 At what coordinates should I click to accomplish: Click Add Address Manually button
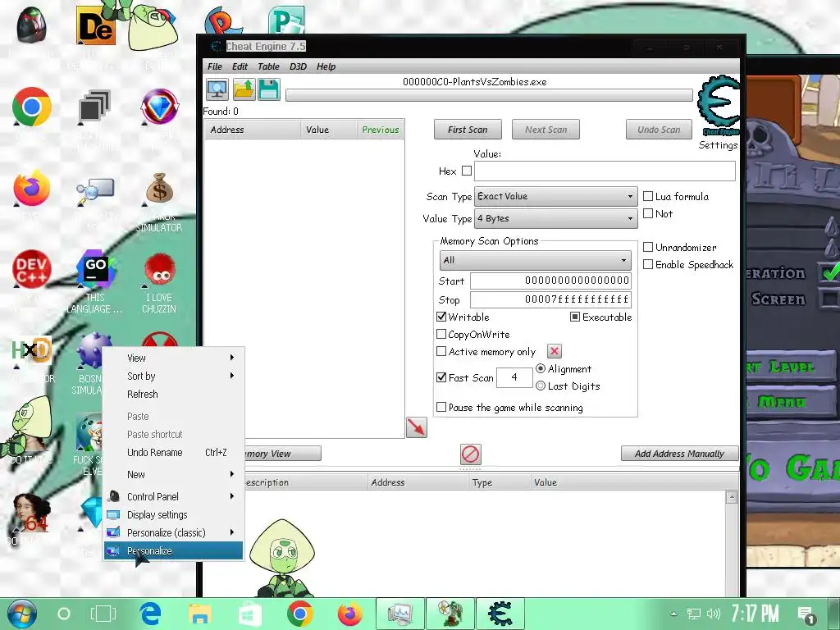click(679, 454)
